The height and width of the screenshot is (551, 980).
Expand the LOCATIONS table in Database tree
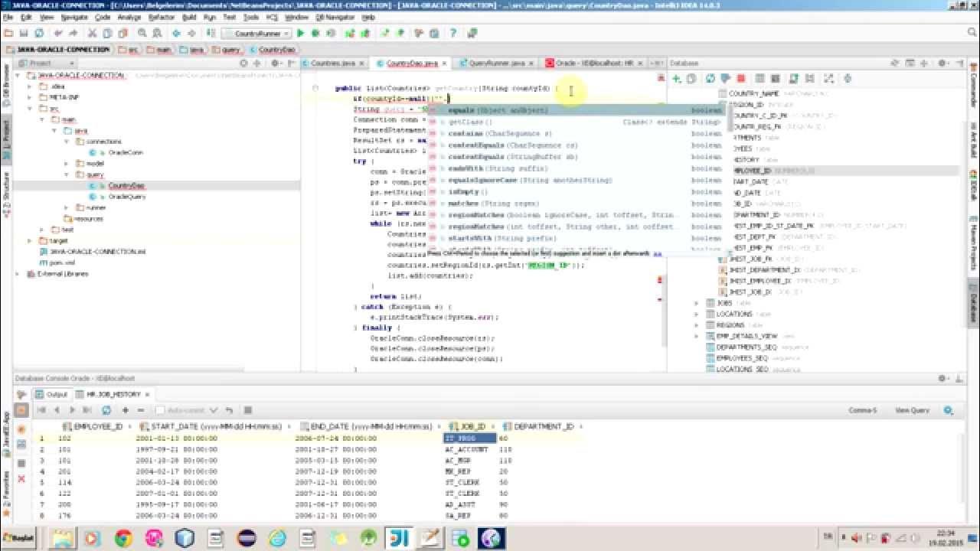click(696, 314)
